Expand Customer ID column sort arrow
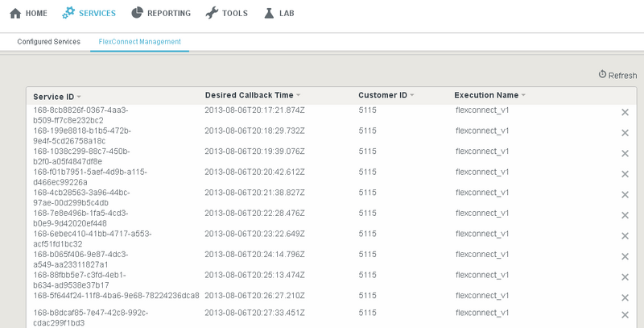Viewport: 644px width, 328px height. tap(412, 95)
